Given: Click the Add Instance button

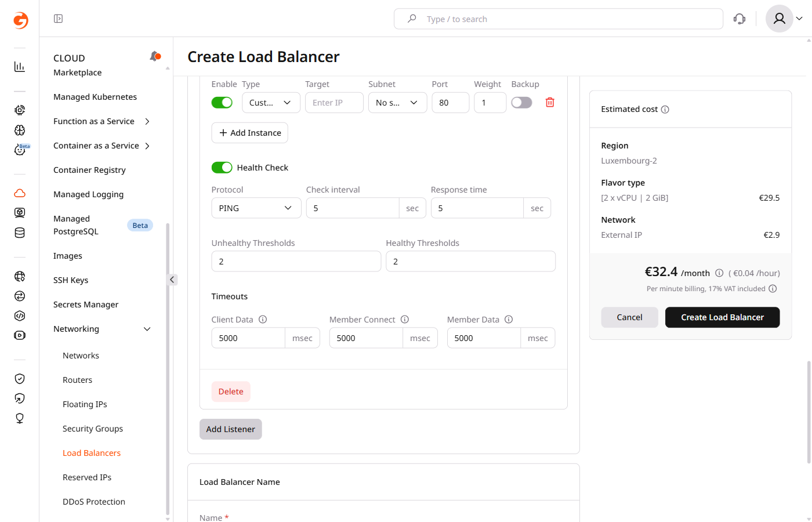Looking at the screenshot, I should pyautogui.click(x=249, y=133).
